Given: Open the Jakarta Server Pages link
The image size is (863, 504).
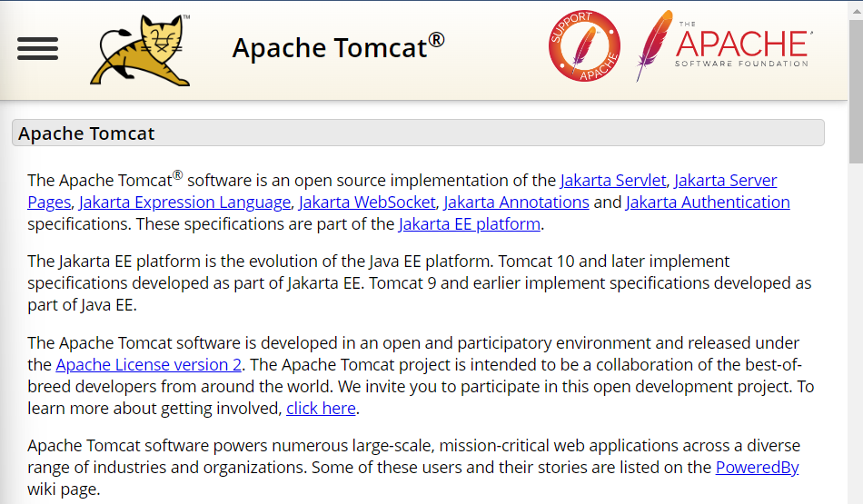Looking at the screenshot, I should pyautogui.click(x=726, y=181).
